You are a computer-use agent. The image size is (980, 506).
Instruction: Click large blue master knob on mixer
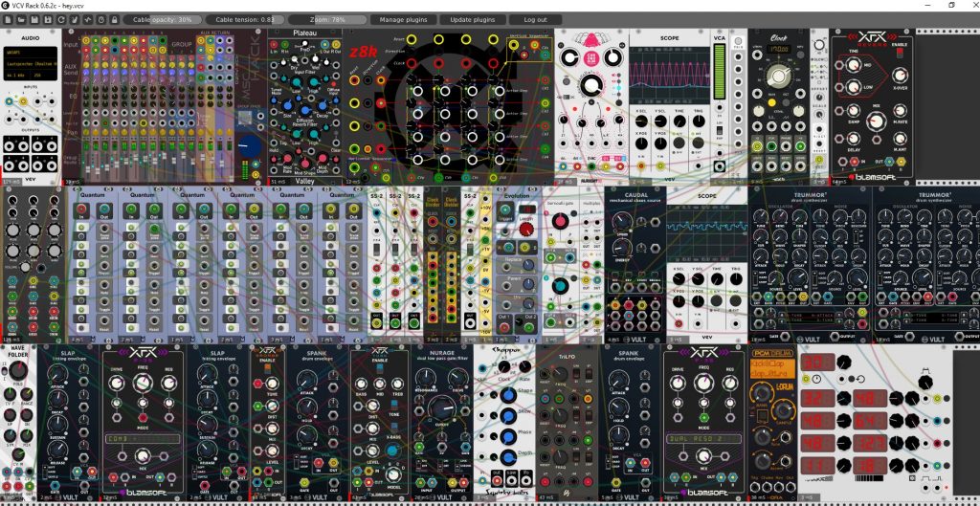pyautogui.click(x=250, y=147)
